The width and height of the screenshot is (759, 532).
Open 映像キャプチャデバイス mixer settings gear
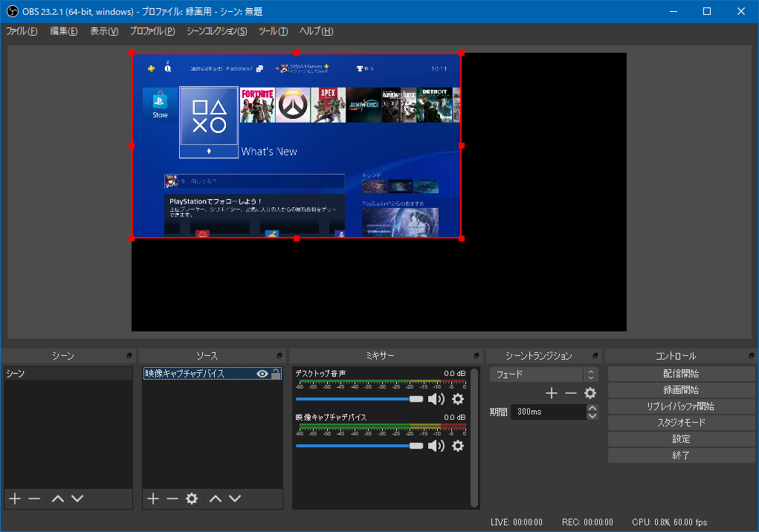click(x=458, y=445)
